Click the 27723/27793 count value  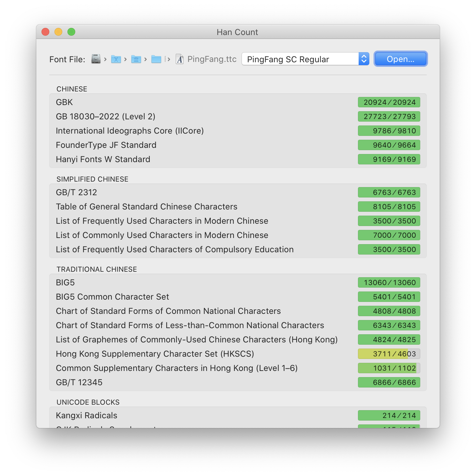click(390, 116)
